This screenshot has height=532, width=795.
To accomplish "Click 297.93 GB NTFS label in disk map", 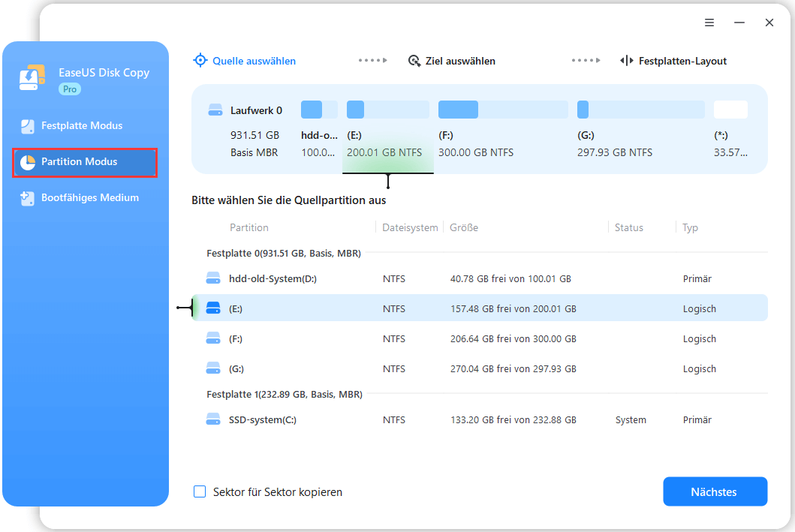I will click(x=615, y=152).
